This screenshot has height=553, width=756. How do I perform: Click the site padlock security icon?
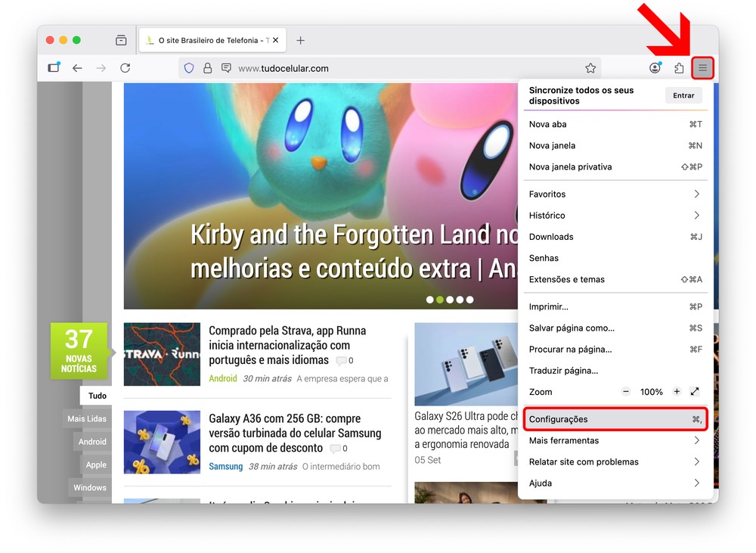(207, 68)
